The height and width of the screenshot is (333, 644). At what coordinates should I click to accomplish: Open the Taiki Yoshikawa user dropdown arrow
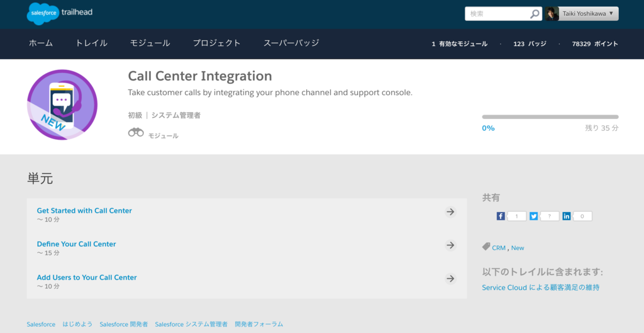pyautogui.click(x=611, y=13)
